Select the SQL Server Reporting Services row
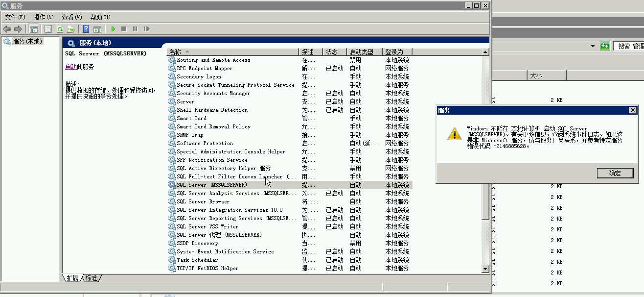 tap(290, 218)
